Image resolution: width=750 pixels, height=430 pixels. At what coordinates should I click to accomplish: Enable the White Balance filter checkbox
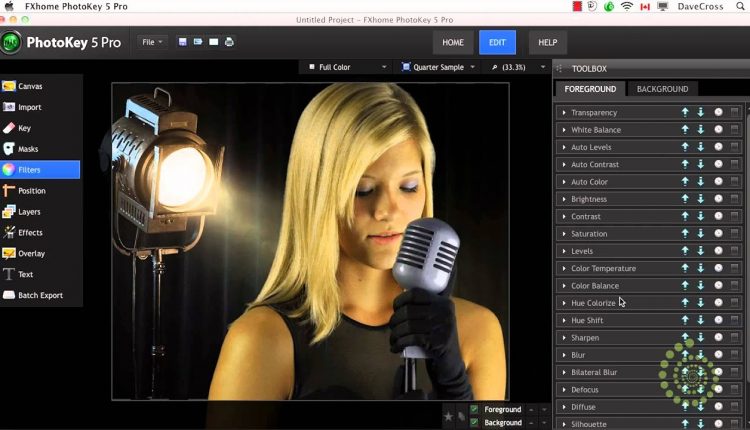[734, 129]
